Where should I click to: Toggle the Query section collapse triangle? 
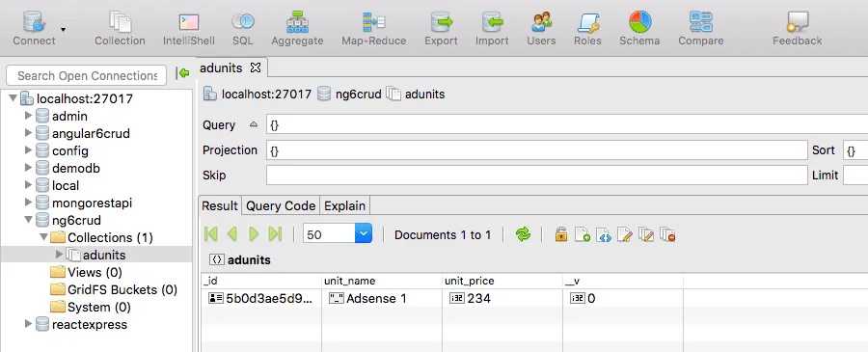click(x=254, y=125)
